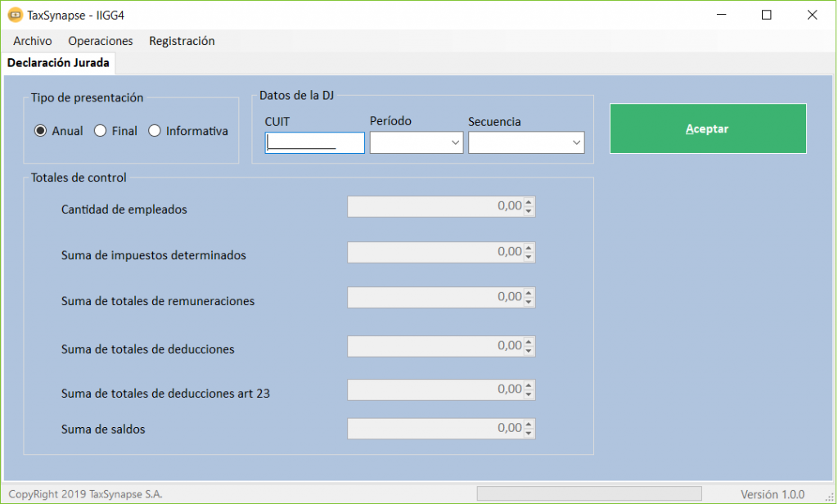Raise the deducciones art 23 value
The height and width of the screenshot is (504, 838).
[x=529, y=385]
